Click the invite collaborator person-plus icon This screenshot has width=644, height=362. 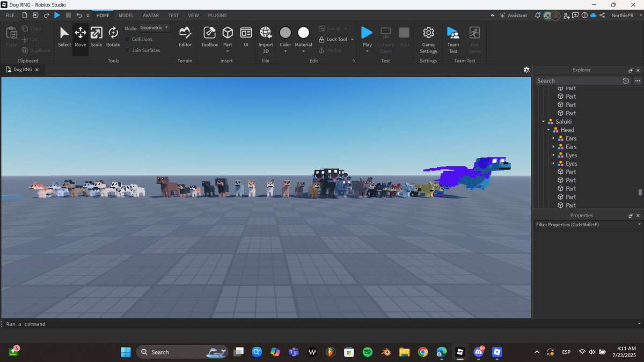click(566, 16)
